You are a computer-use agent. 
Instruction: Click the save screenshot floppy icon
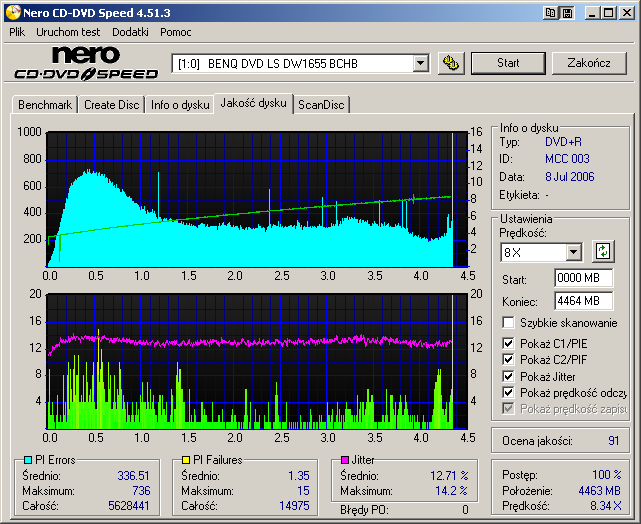point(567,13)
